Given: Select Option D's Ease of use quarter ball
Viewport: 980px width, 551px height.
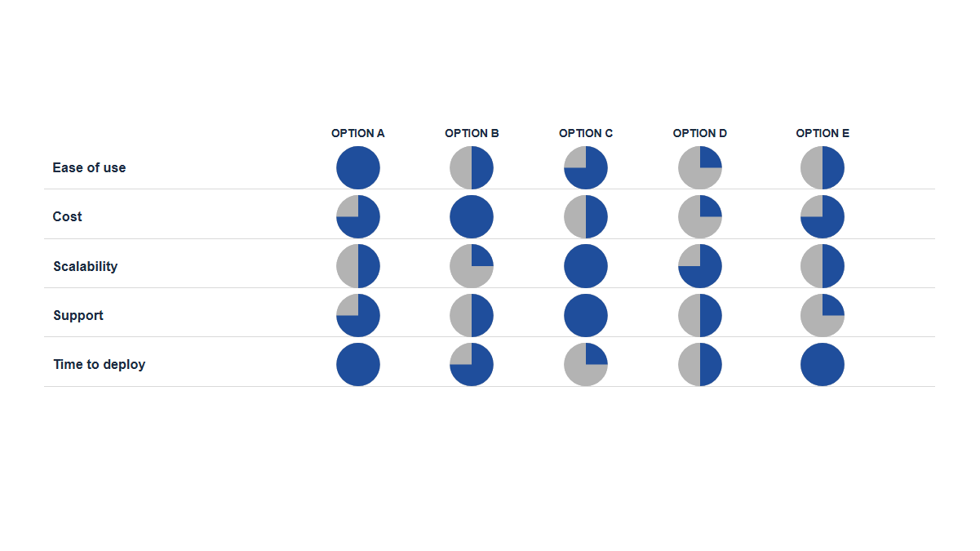Looking at the screenshot, I should [700, 168].
